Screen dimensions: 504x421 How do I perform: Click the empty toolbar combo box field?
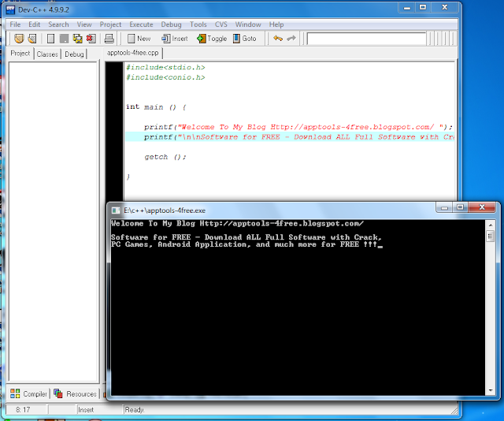point(366,39)
